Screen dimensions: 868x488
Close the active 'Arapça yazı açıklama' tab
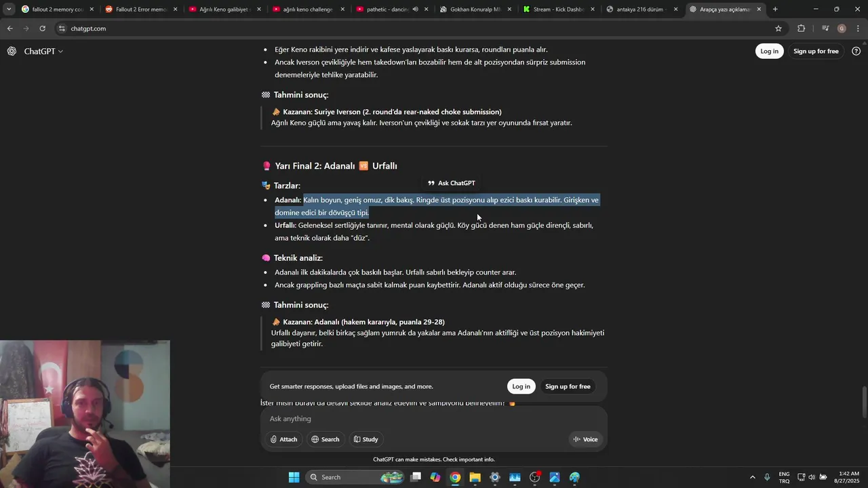759,9
